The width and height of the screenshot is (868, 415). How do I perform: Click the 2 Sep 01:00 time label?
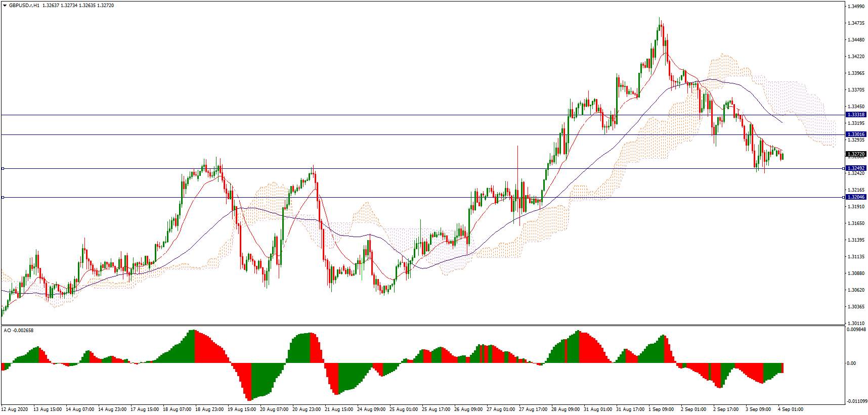coord(693,409)
